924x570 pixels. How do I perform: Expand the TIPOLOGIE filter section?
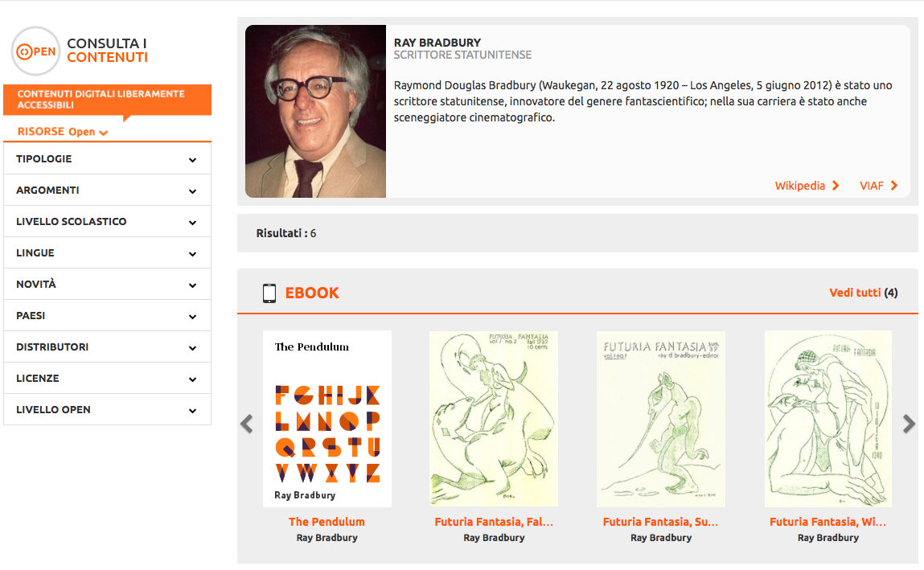point(107,159)
